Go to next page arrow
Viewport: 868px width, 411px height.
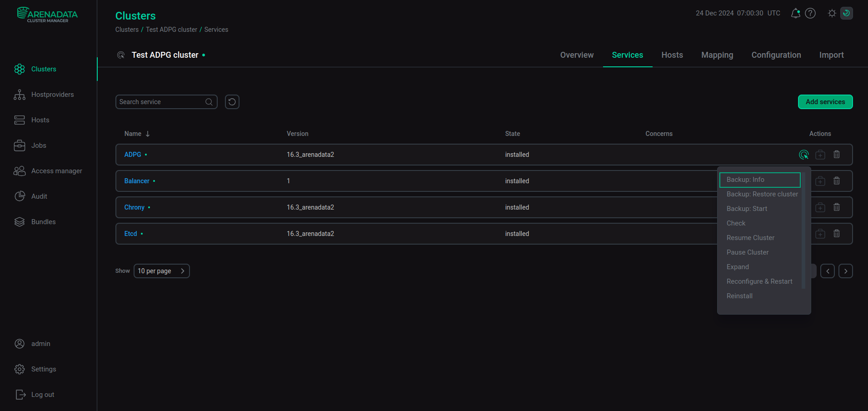pyautogui.click(x=846, y=271)
